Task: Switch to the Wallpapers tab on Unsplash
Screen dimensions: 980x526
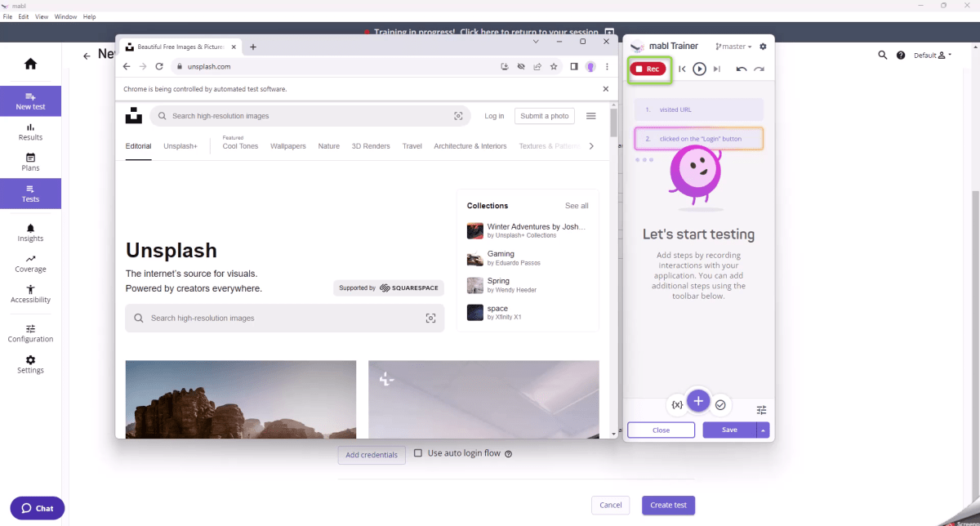Action: [x=287, y=145]
